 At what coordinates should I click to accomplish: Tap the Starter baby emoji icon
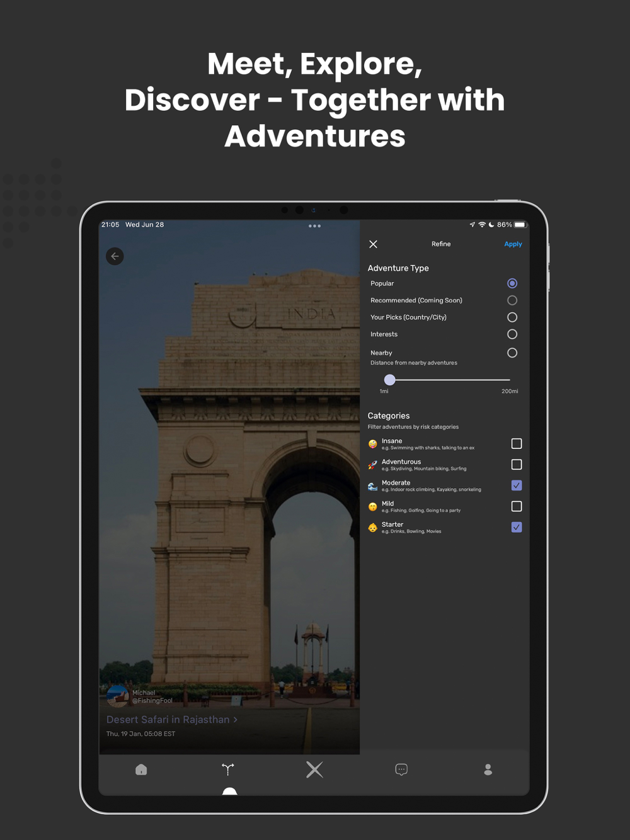pos(373,527)
